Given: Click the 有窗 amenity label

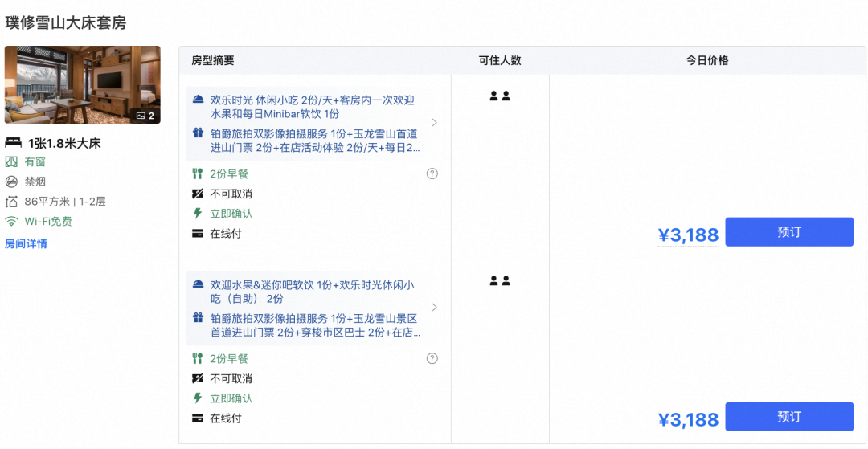Looking at the screenshot, I should point(35,162).
